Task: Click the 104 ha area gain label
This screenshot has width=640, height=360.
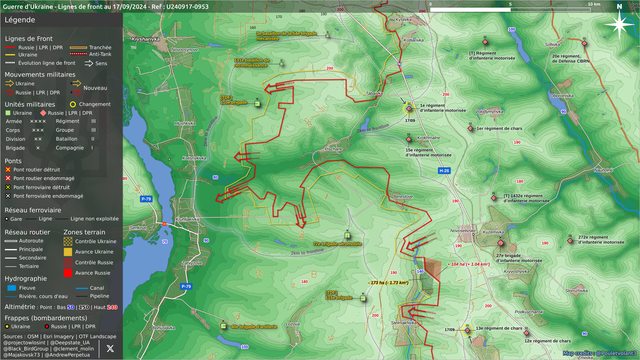Action: click(x=469, y=264)
